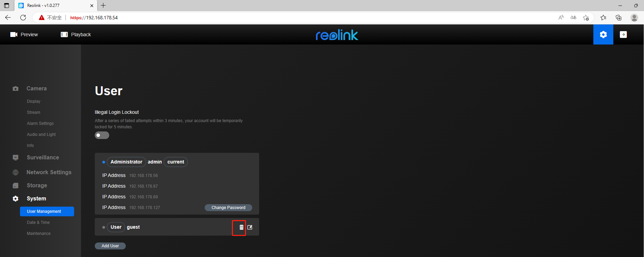This screenshot has height=257, width=644.
Task: Click the Storage section icon
Action: [16, 186]
